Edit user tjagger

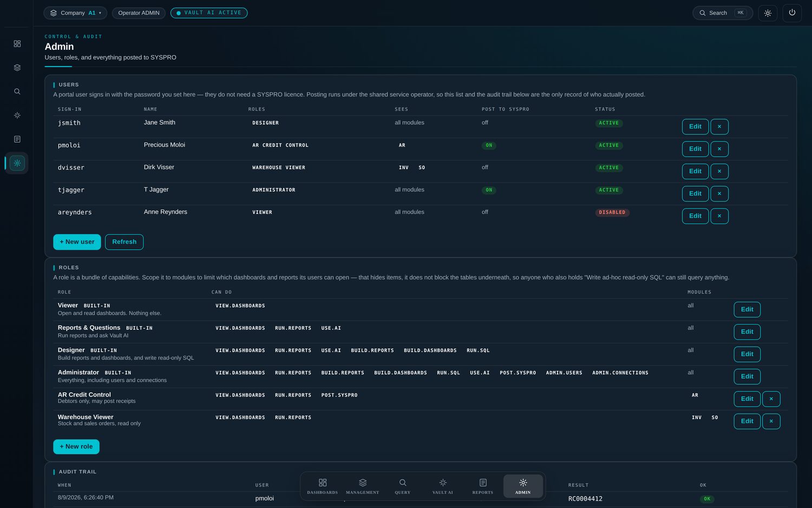695,194
